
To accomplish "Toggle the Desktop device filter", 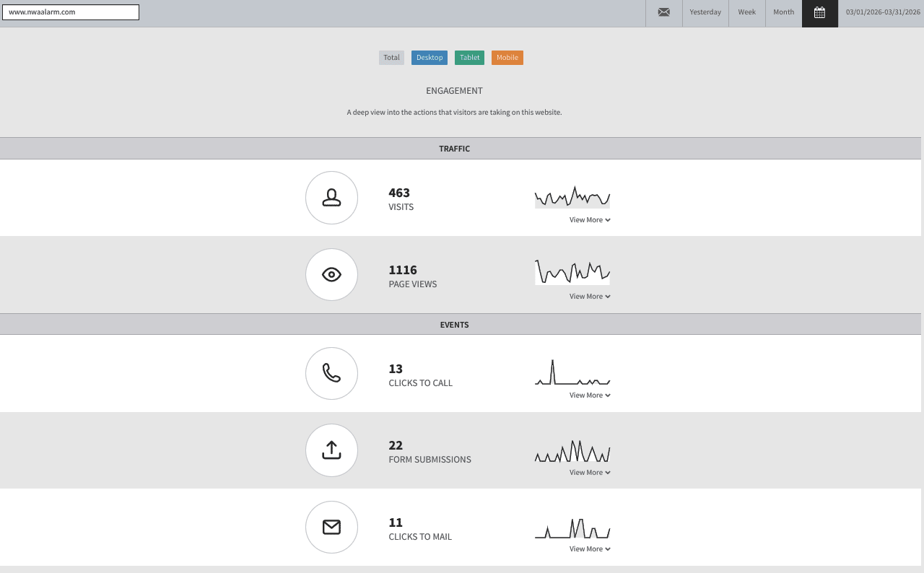I will (x=430, y=58).
